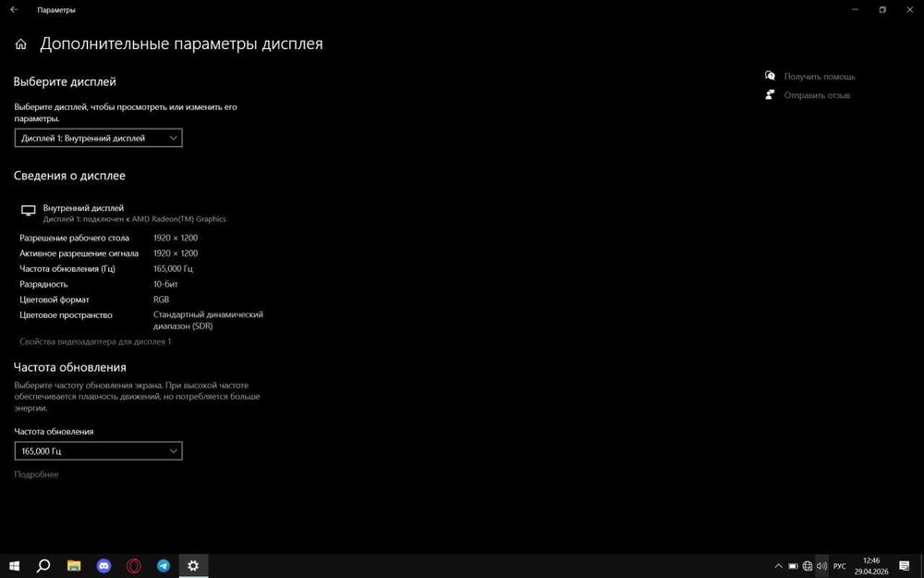The width and height of the screenshot is (924, 578).
Task: Switch the РУС input language indicator
Action: point(839,566)
